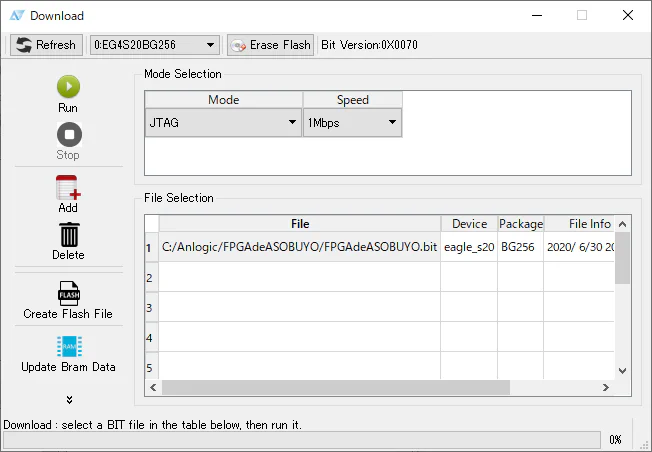Open Create Flash File tool

[x=68, y=293]
